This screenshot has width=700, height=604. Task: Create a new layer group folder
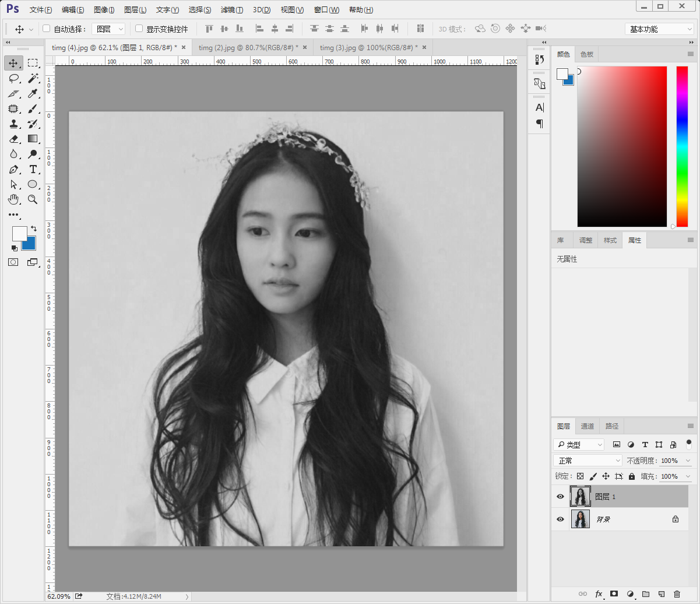tap(645, 594)
